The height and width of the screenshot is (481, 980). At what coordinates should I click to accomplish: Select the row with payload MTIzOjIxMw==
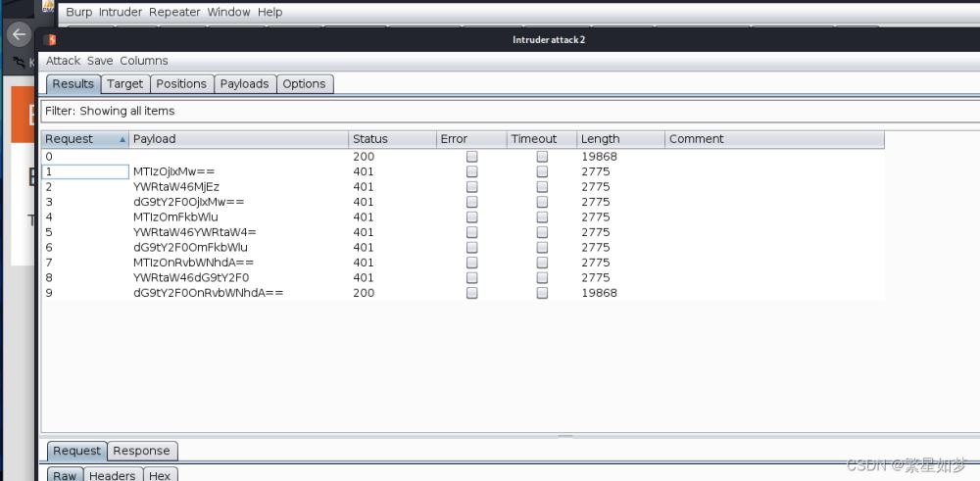(x=463, y=171)
